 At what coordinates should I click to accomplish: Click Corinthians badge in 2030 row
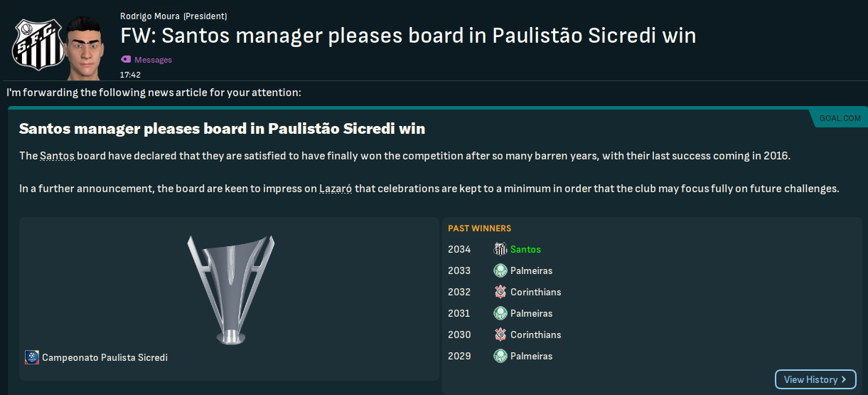coord(500,335)
